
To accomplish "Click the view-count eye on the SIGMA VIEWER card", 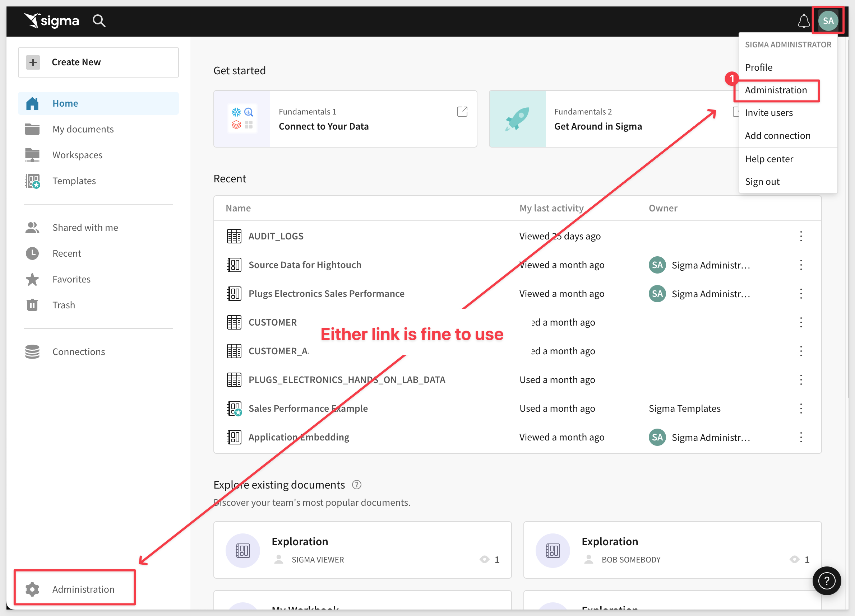I will pos(484,560).
